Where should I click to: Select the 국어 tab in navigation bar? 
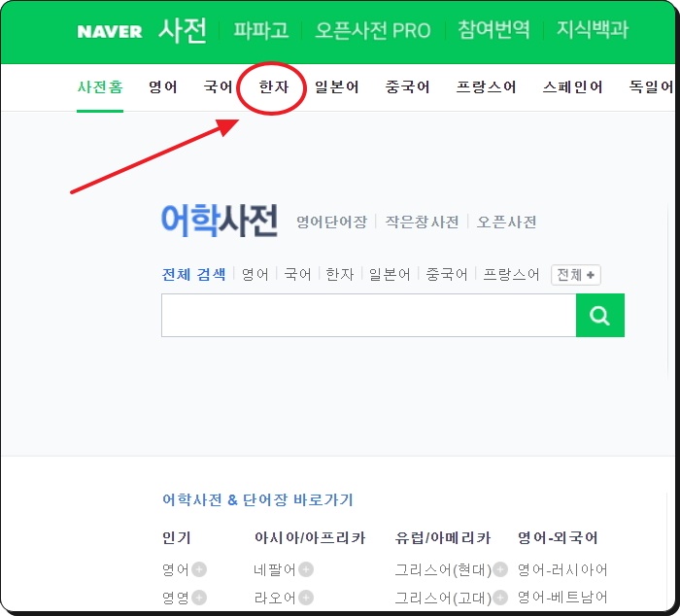(219, 87)
